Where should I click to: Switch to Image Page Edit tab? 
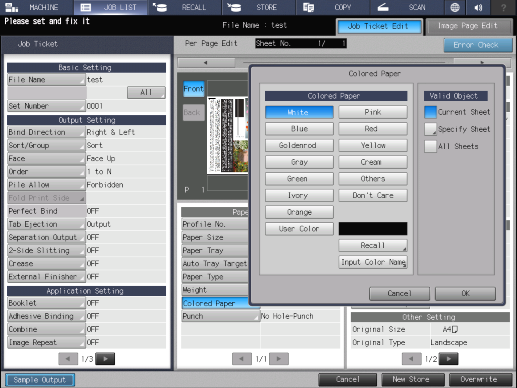pyautogui.click(x=468, y=26)
